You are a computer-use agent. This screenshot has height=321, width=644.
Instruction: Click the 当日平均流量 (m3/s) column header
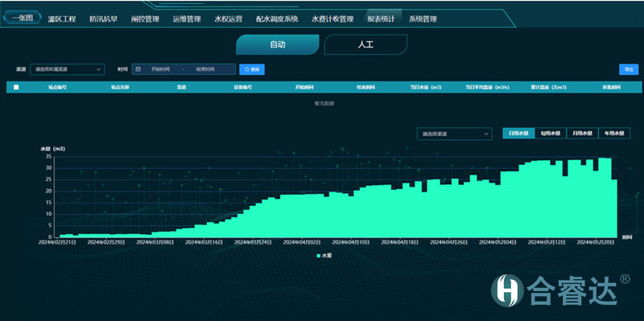[x=487, y=87]
